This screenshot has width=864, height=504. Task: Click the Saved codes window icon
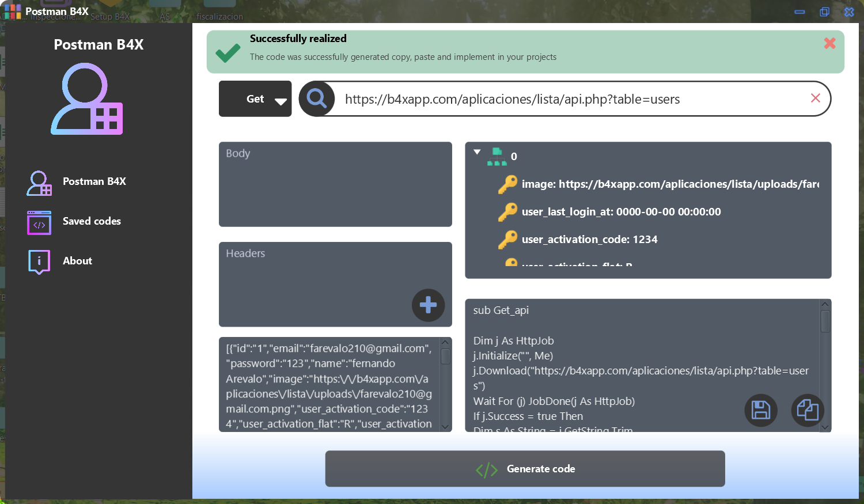pyautogui.click(x=39, y=223)
